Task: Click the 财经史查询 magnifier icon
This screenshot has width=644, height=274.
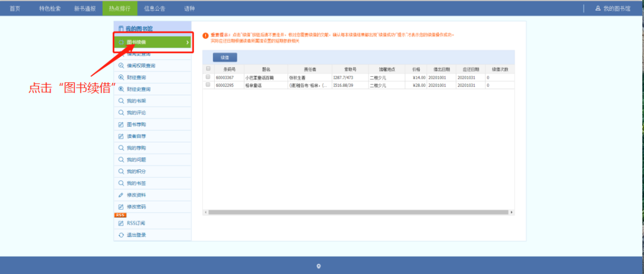Action: (120, 89)
